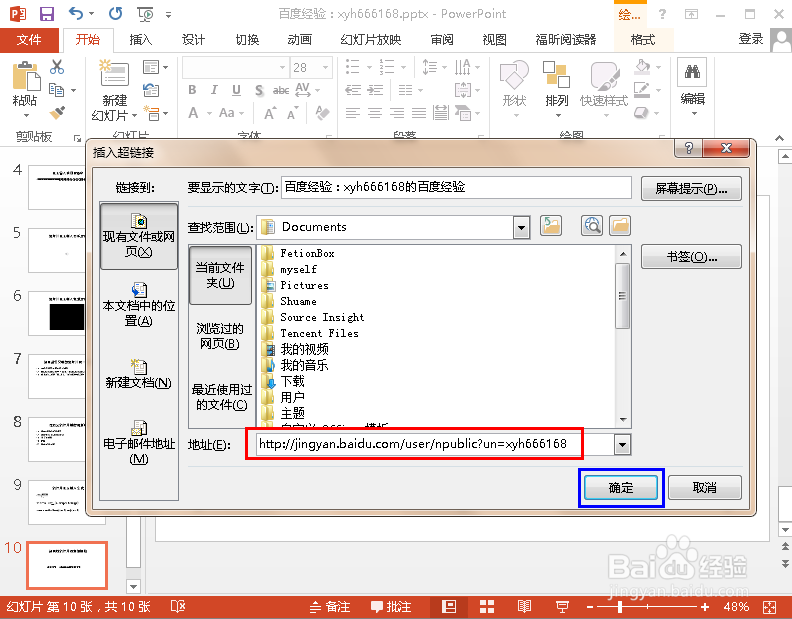
Task: Switch to Slide Sorter view icon
Action: (486, 606)
